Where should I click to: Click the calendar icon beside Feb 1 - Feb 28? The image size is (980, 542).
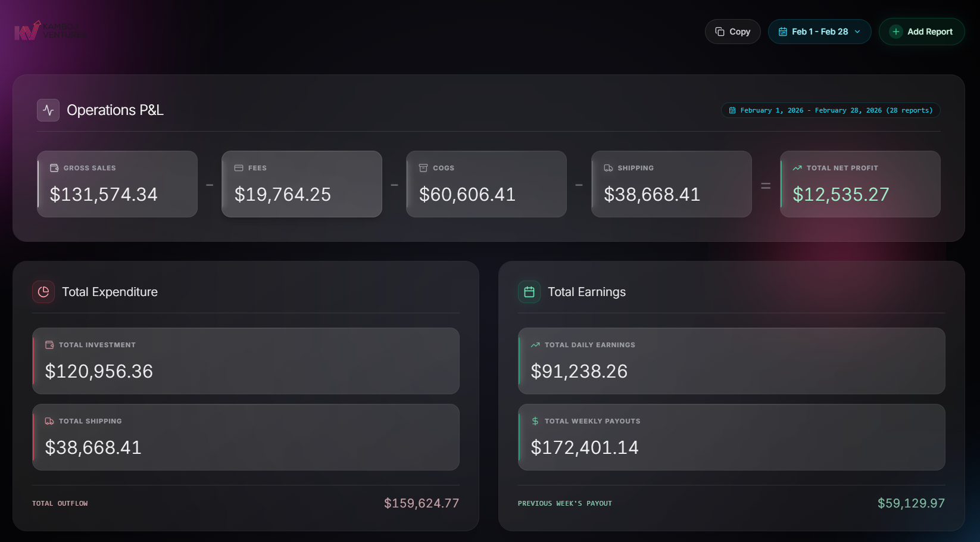[783, 32]
